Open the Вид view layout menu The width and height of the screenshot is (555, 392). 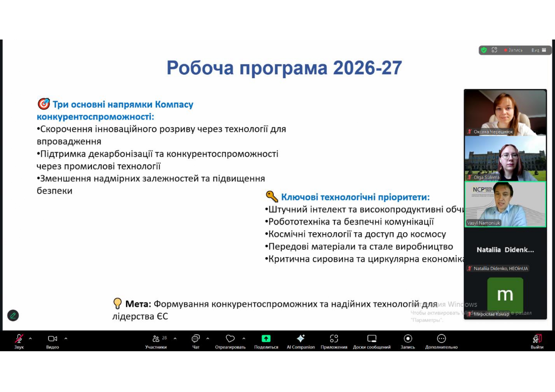click(539, 50)
